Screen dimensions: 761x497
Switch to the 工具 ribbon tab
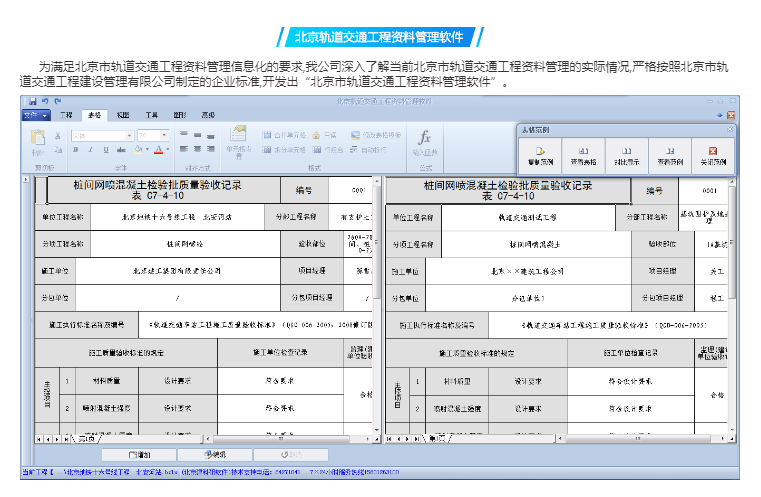pyautogui.click(x=151, y=115)
